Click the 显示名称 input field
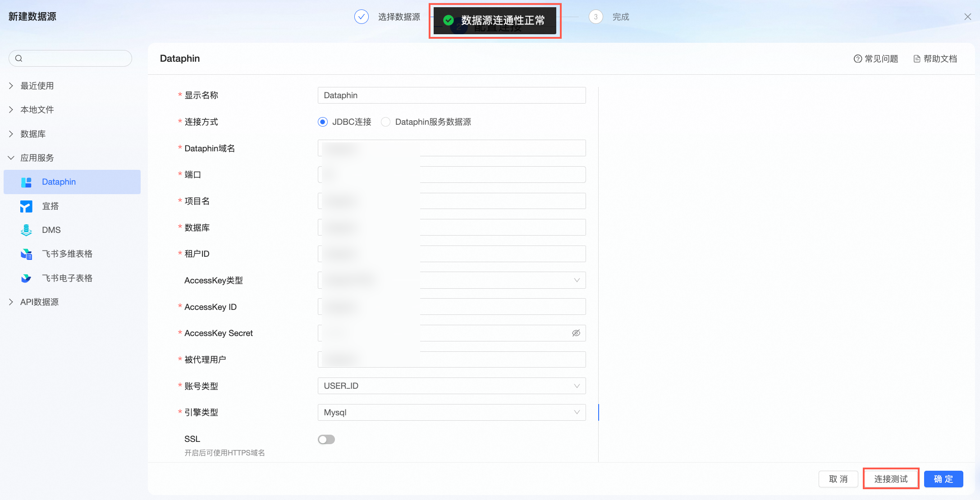 point(451,95)
